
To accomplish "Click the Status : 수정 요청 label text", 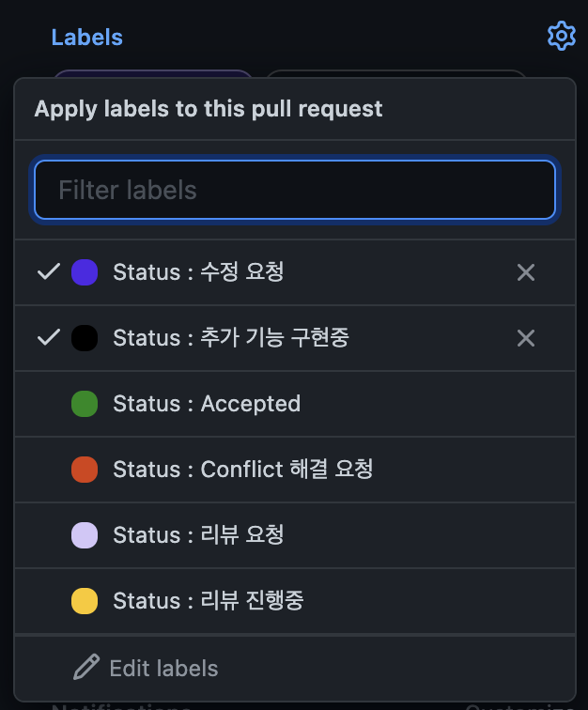I will [198, 271].
